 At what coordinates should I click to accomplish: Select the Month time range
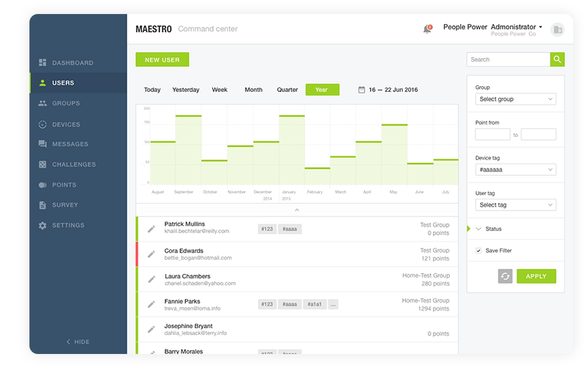pos(254,90)
